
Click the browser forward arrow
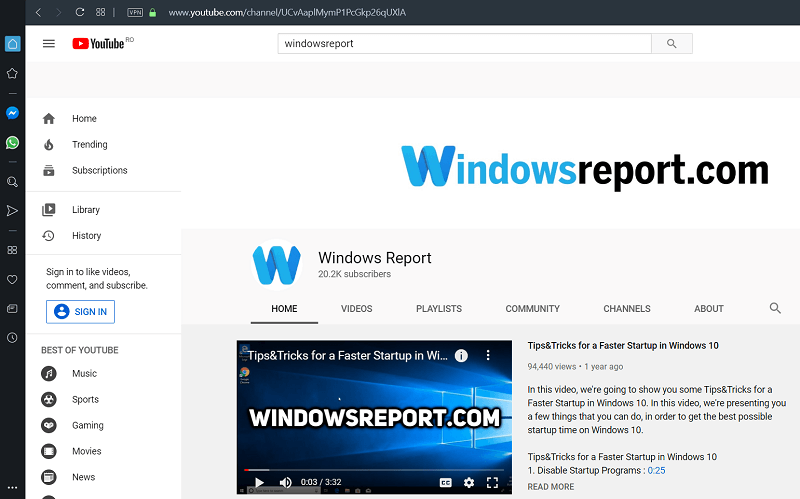tap(59, 12)
